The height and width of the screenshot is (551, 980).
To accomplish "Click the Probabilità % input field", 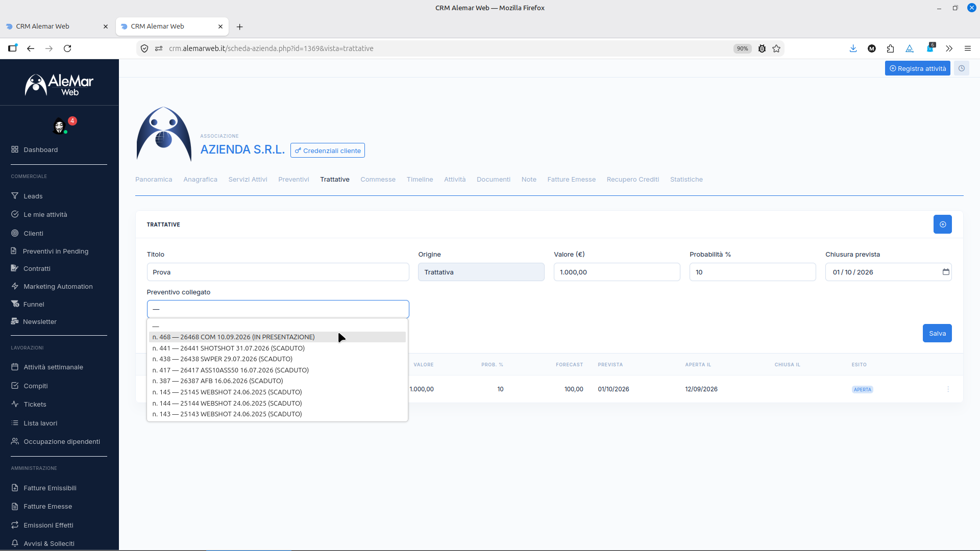I will (752, 272).
